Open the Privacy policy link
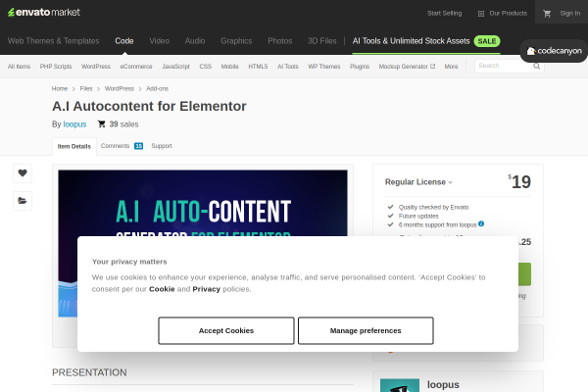This screenshot has height=392, width=588. [206, 289]
